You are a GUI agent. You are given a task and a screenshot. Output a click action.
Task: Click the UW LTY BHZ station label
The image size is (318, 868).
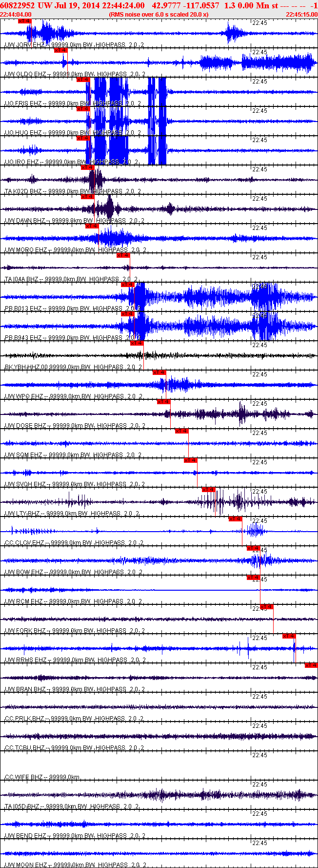coord(72,514)
